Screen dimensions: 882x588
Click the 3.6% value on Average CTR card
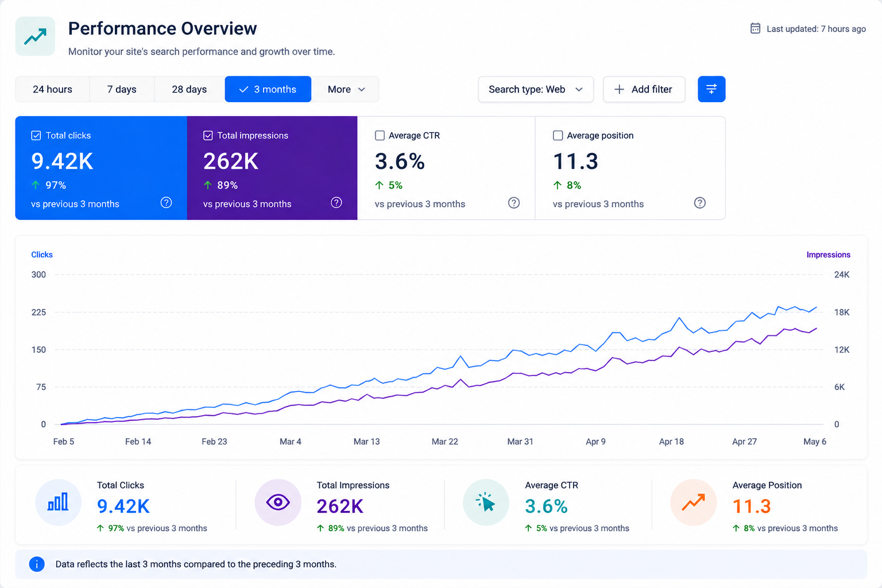(400, 161)
